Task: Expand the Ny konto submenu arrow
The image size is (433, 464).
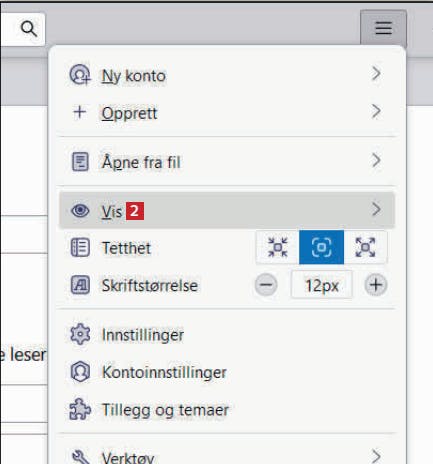Action: click(376, 73)
